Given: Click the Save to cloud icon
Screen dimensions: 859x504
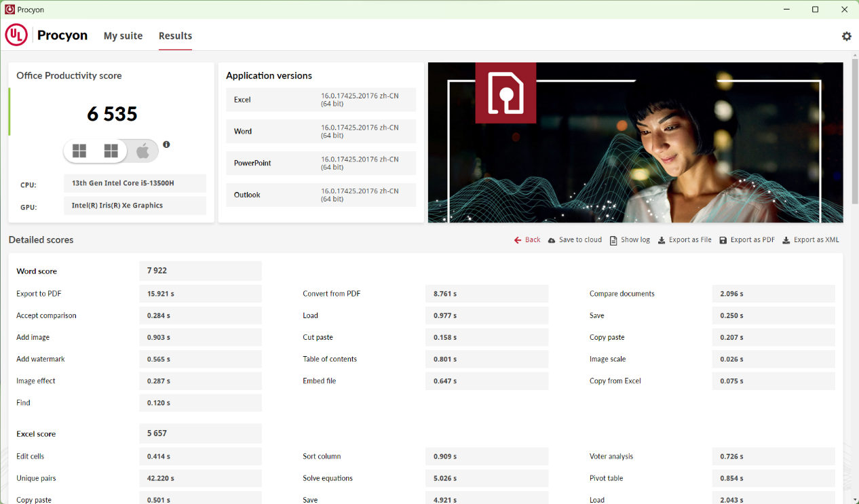Looking at the screenshot, I should click(x=552, y=240).
